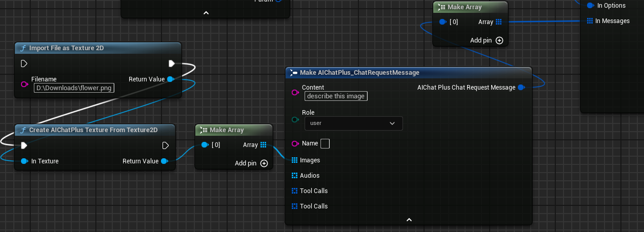This screenshot has width=644, height=232.
Task: Add pin to the upper Make Array node
Action: (x=499, y=40)
